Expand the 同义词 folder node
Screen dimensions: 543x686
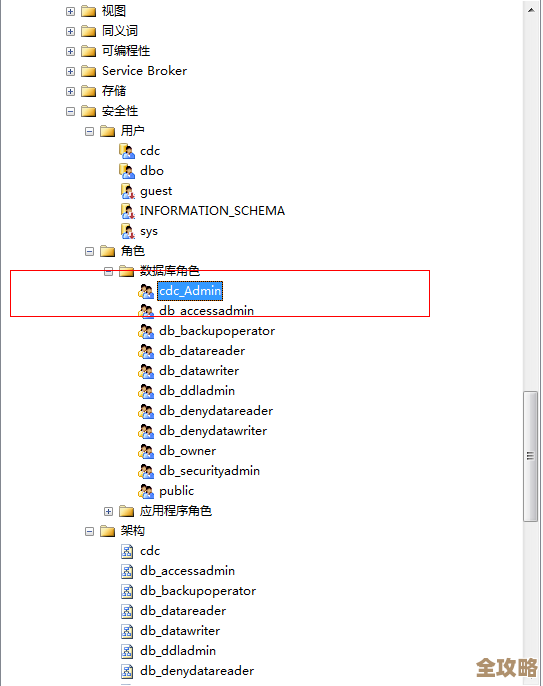click(70, 32)
